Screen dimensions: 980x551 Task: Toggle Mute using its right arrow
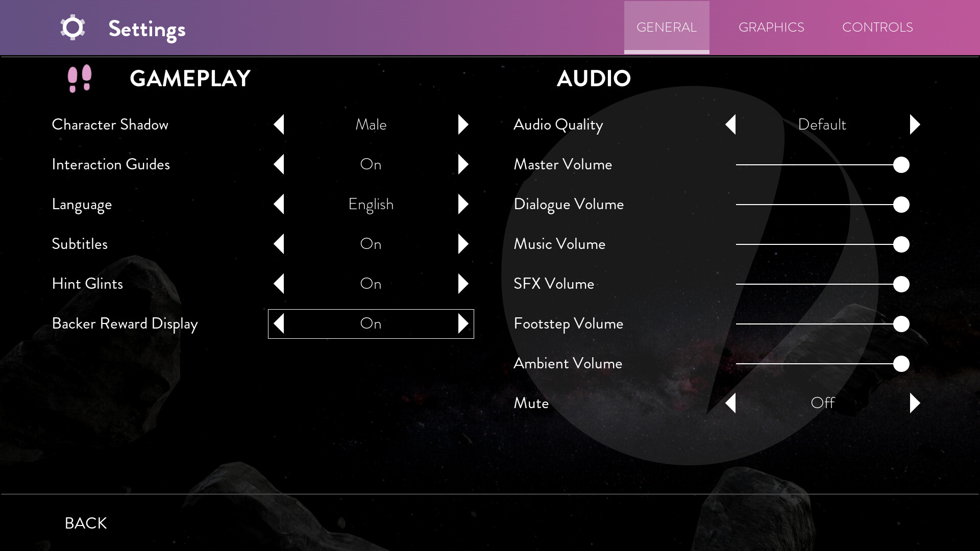coord(915,403)
